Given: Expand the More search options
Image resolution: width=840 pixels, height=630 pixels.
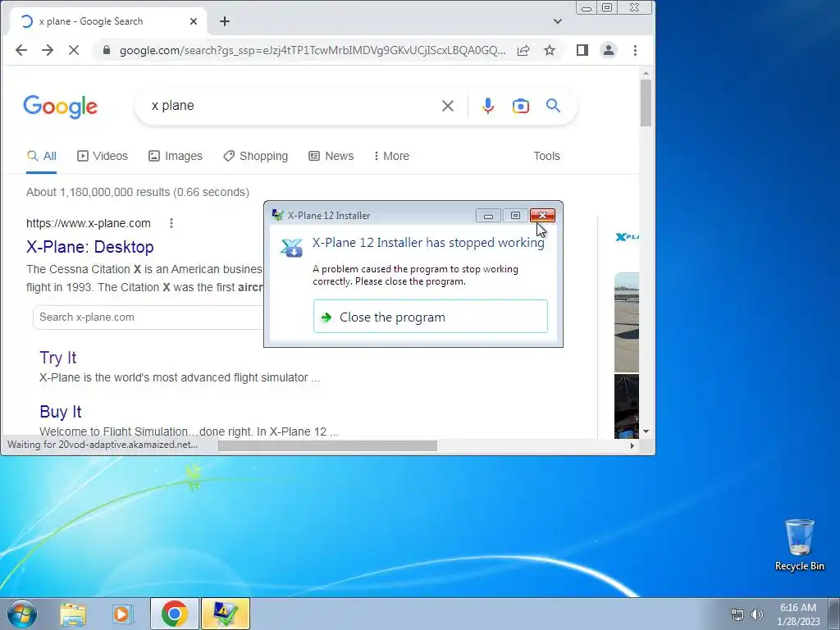Looking at the screenshot, I should coord(391,156).
